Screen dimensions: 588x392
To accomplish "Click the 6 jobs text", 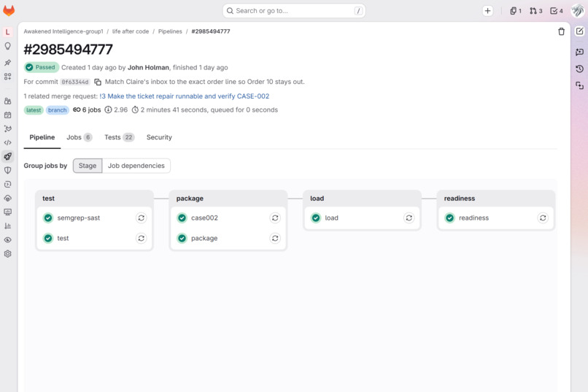I will click(x=91, y=110).
